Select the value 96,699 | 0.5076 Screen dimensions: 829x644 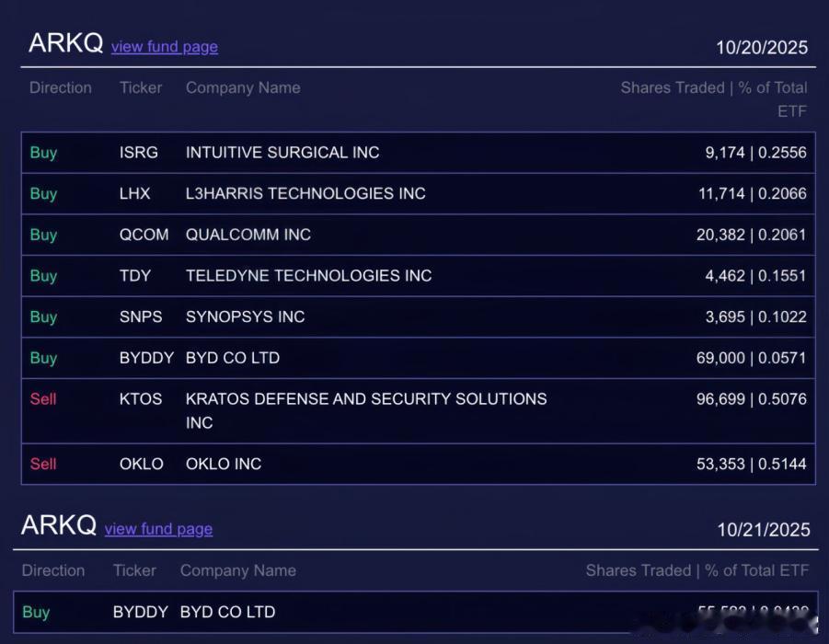(x=752, y=398)
